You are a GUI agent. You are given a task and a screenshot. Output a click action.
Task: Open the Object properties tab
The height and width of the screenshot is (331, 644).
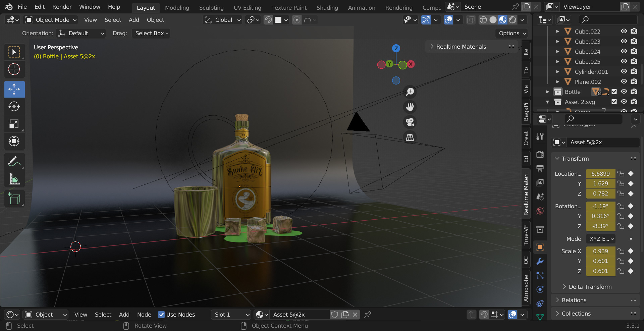[540, 247]
